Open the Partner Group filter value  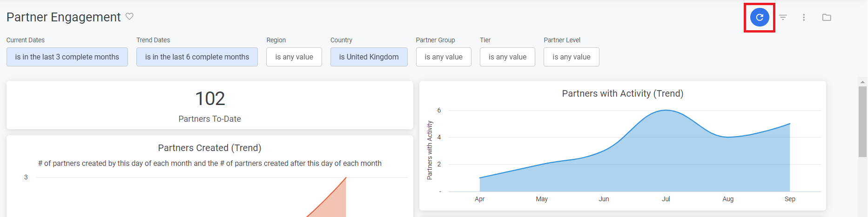(x=444, y=57)
